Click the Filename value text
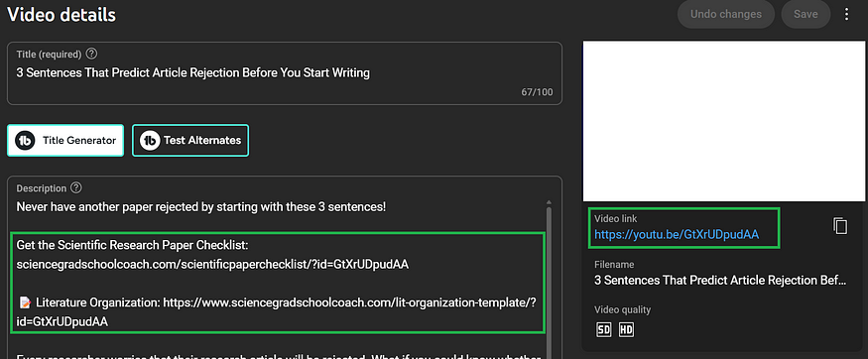The width and height of the screenshot is (868, 359). pos(720,281)
